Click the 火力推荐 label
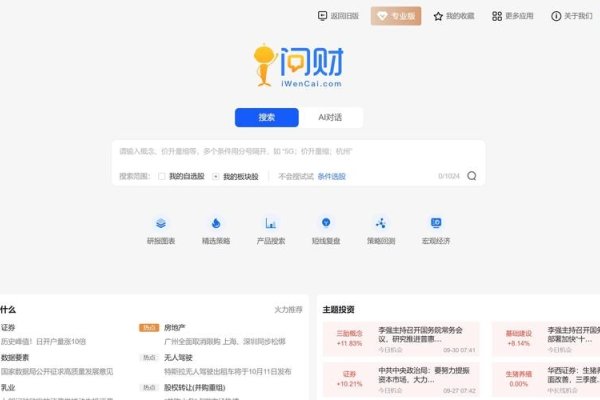The width and height of the screenshot is (600, 400). [x=289, y=309]
